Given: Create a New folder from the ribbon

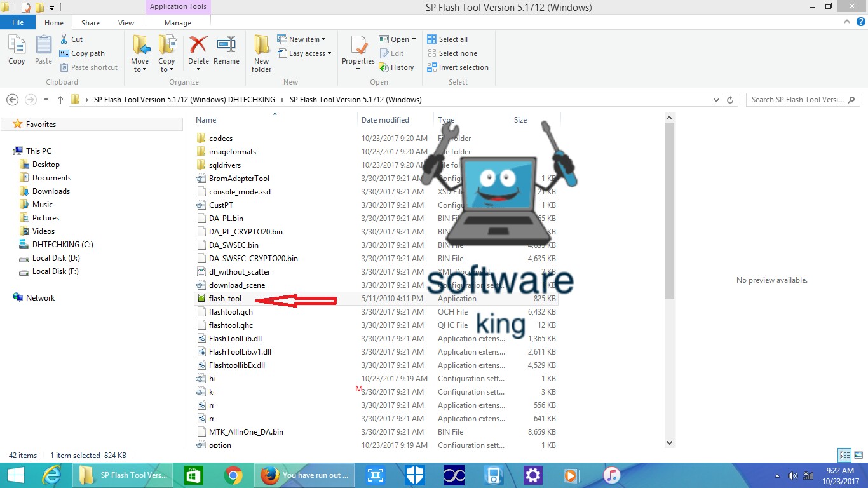Looking at the screenshot, I should tap(261, 53).
